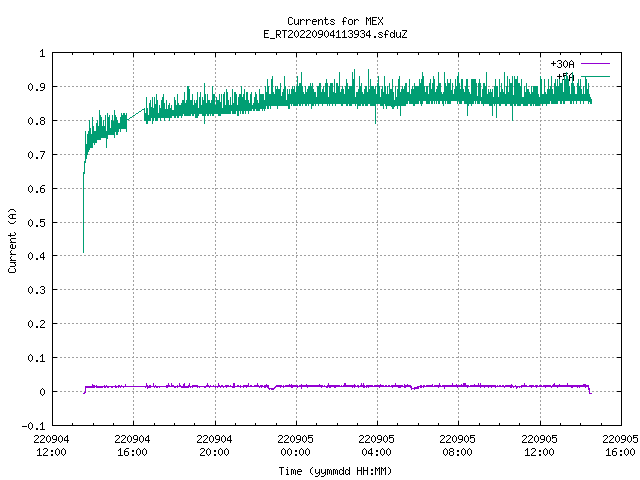This screenshot has width=640, height=480.
Task: Click the x-axis label '220905 00:00'
Action: (296, 445)
